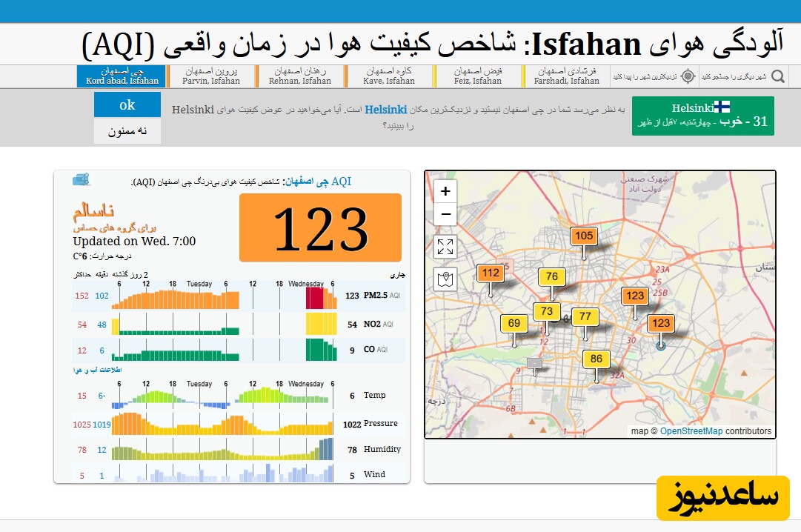The width and height of the screenshot is (801, 532).
Task: Switch to the Parvin, Isfahan station tab
Action: (211, 76)
